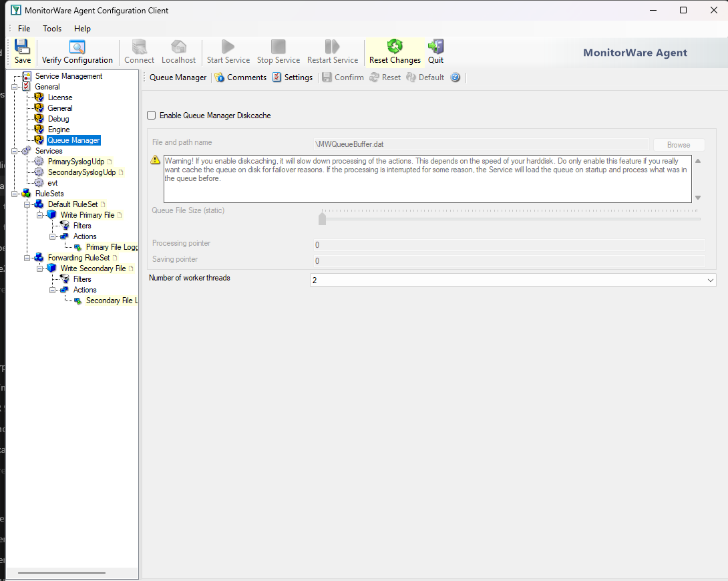Collapse the Forwarding RuleSet node
This screenshot has height=581, width=728.
[27, 258]
